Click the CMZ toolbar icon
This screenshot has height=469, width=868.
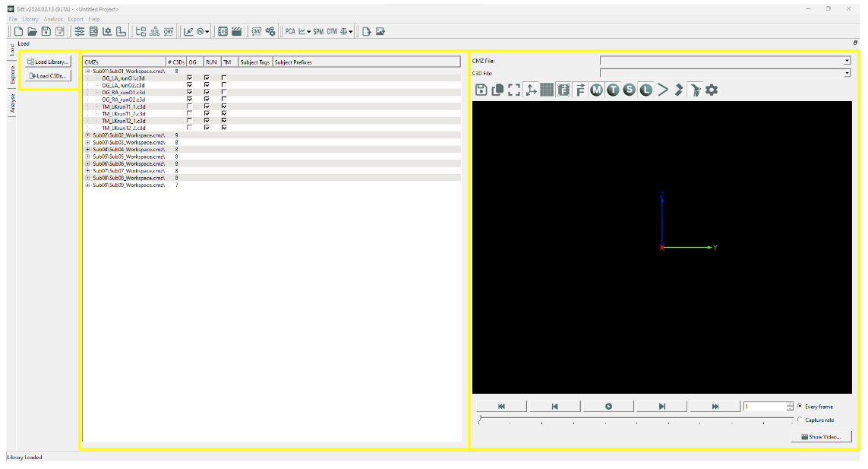point(257,32)
